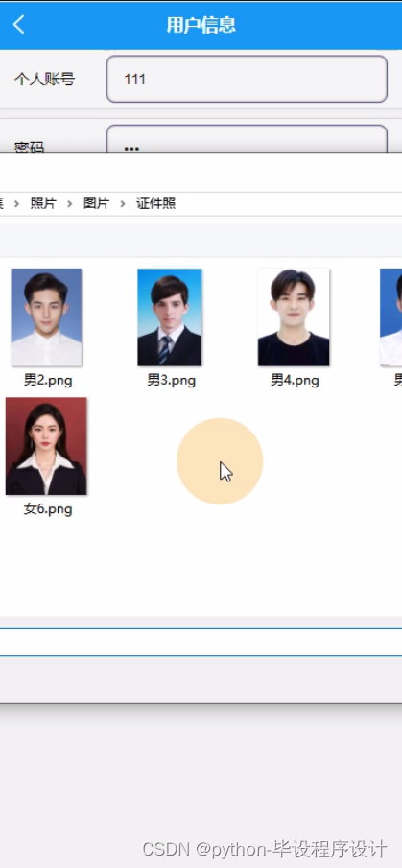Navigate to 照片 in the breadcrumb path

coord(42,203)
